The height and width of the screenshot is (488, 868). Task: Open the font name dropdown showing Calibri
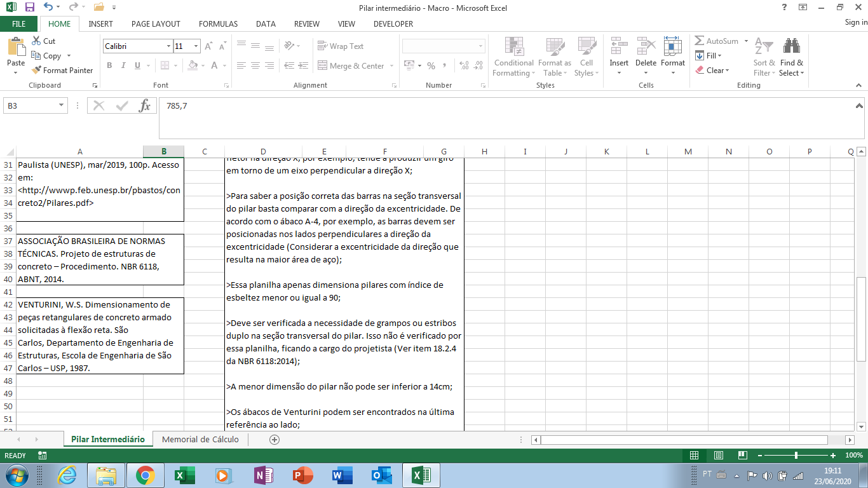168,46
